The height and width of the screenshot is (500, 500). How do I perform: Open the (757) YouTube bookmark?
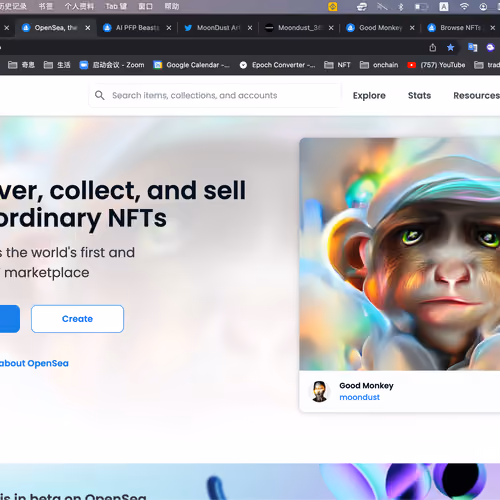coord(436,65)
